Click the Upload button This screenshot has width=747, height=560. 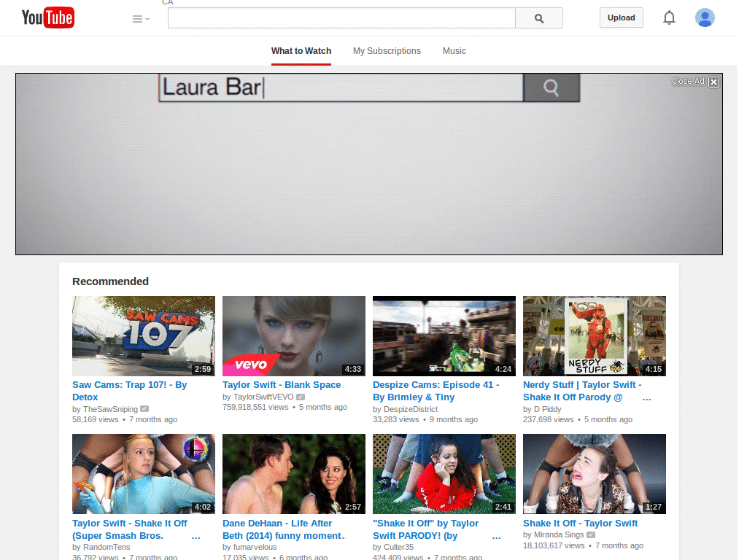click(621, 17)
